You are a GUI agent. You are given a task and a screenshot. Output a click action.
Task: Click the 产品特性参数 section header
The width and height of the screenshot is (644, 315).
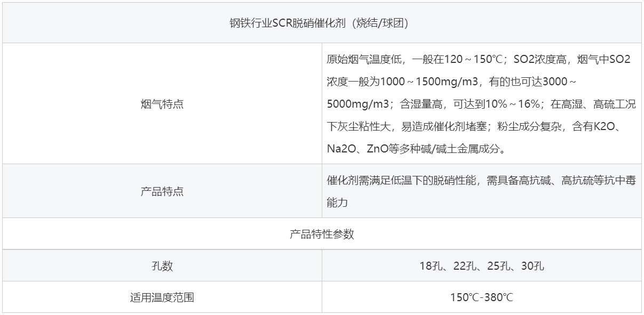pos(322,234)
